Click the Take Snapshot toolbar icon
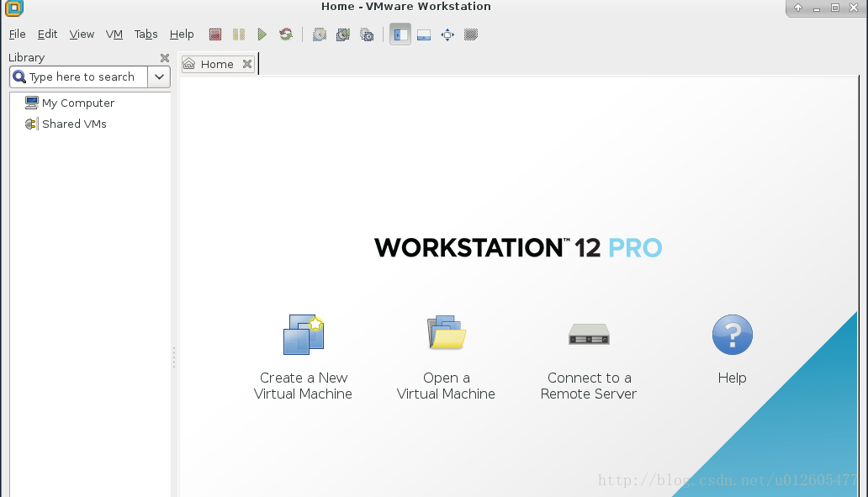The width and height of the screenshot is (868, 497). tap(320, 34)
